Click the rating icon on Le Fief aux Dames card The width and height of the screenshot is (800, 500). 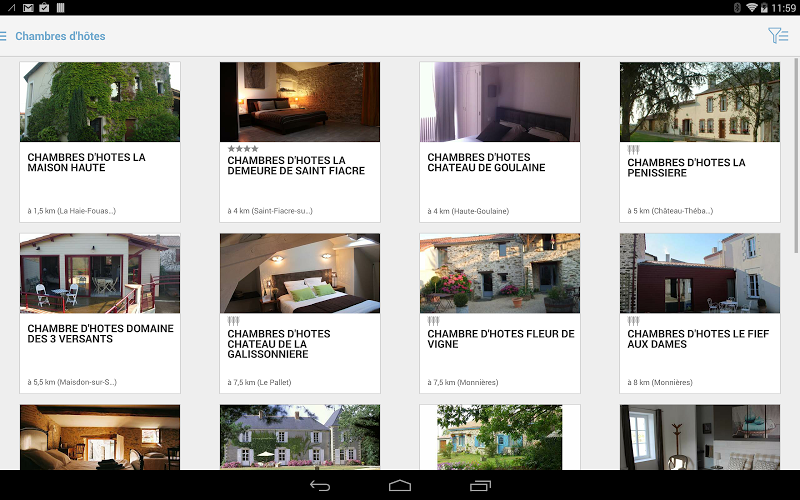633,321
